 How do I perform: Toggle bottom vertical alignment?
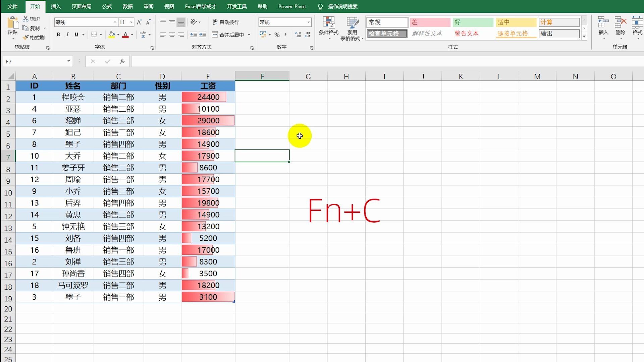click(181, 22)
